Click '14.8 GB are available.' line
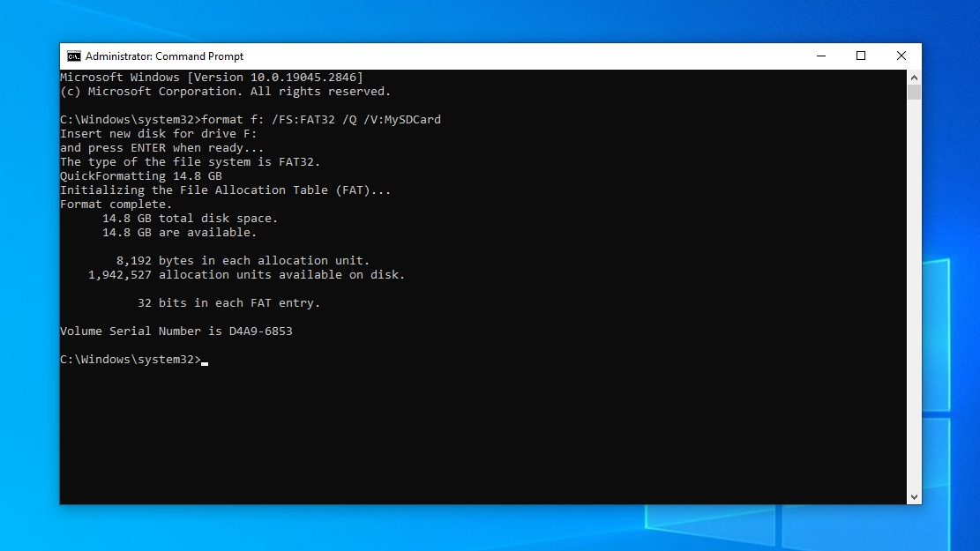The image size is (980, 551). (x=179, y=233)
